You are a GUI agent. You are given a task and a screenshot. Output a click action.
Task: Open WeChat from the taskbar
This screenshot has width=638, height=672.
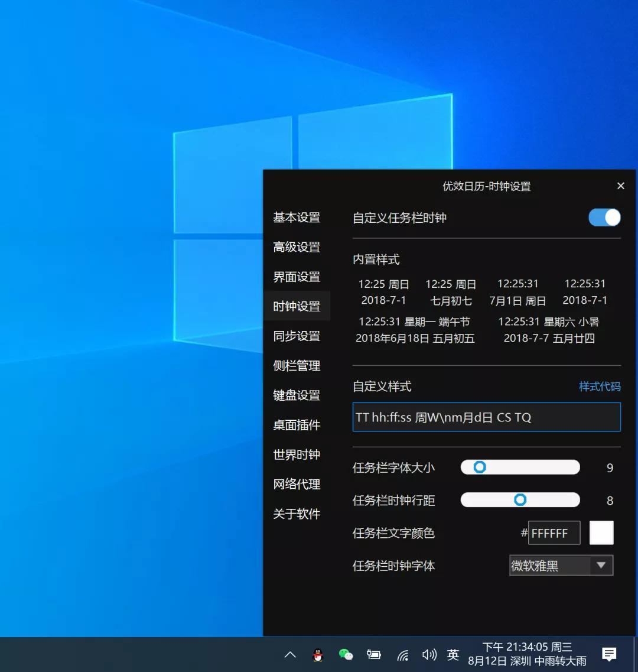pyautogui.click(x=346, y=654)
